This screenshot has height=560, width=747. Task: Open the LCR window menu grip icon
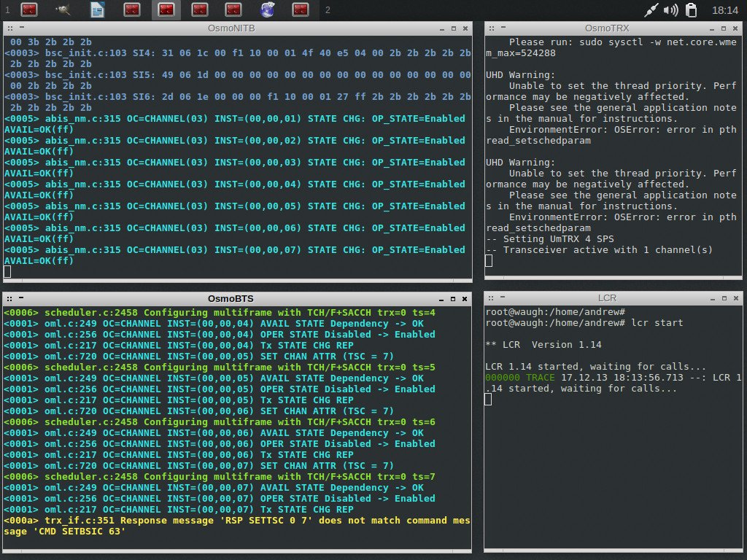click(492, 298)
